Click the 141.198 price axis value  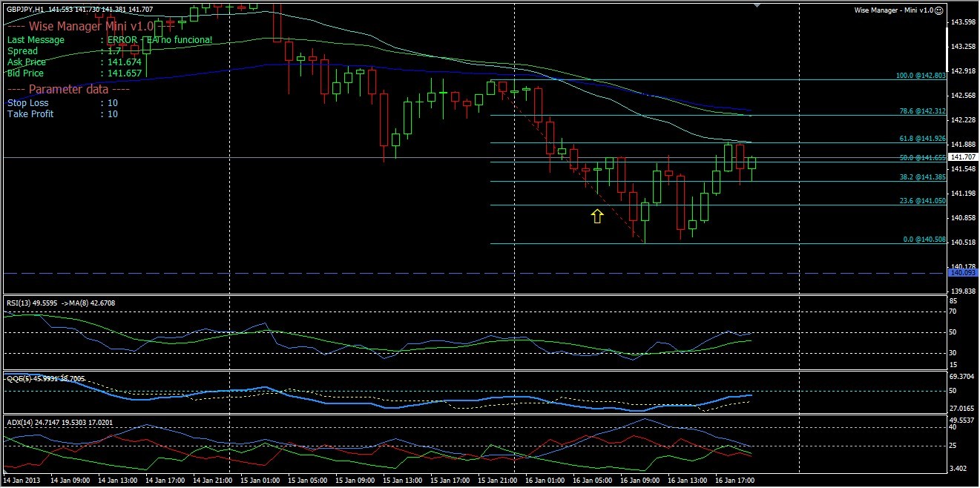(x=963, y=194)
